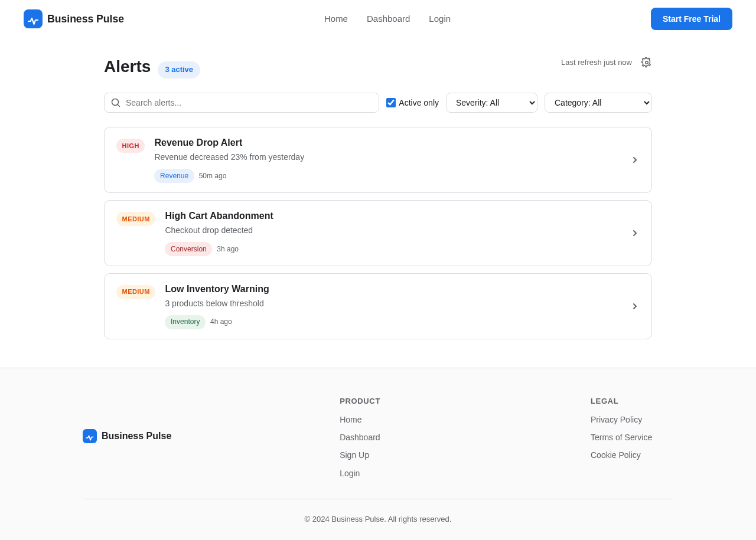Viewport: 756px width, 540px height.
Task: Click the HIGH severity badge
Action: pyautogui.click(x=131, y=146)
